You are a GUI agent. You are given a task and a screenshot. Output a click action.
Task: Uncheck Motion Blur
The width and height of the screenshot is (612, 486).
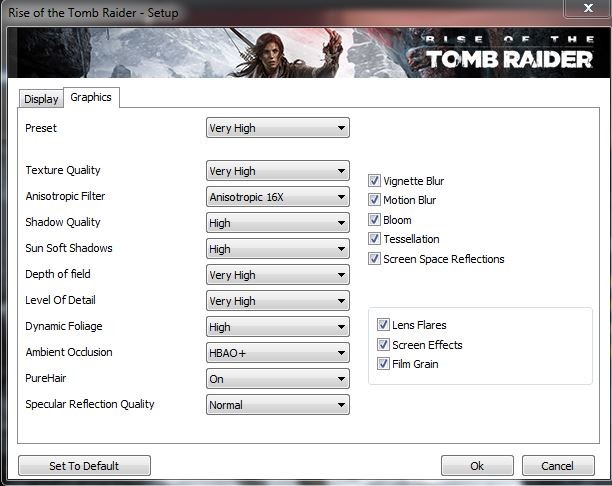(375, 200)
